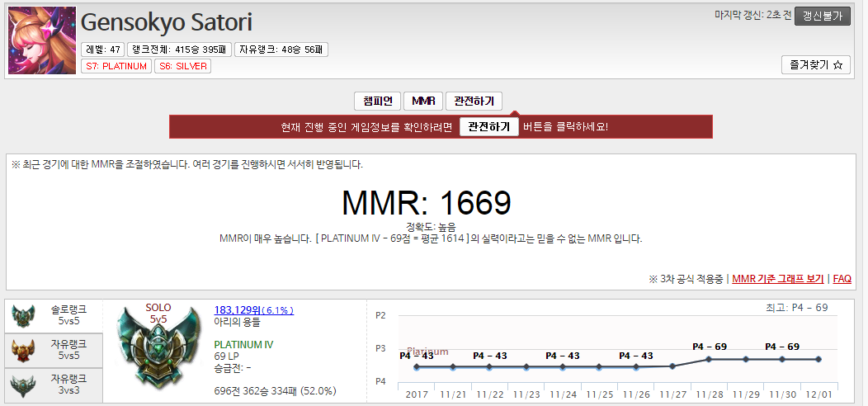Click the disabled refresh button at top right
The width and height of the screenshot is (868, 406).
tap(822, 16)
